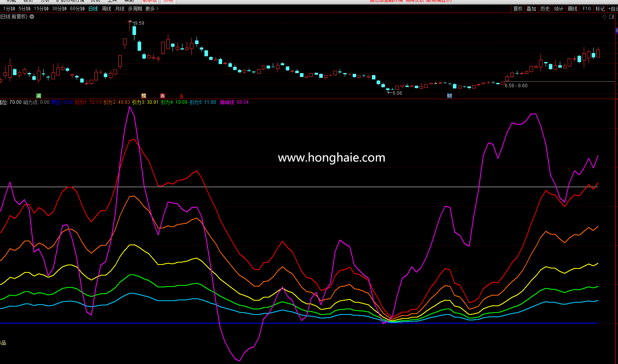Open the 日线 前复权 dropdown arrow
The width and height of the screenshot is (618, 364).
32,17
